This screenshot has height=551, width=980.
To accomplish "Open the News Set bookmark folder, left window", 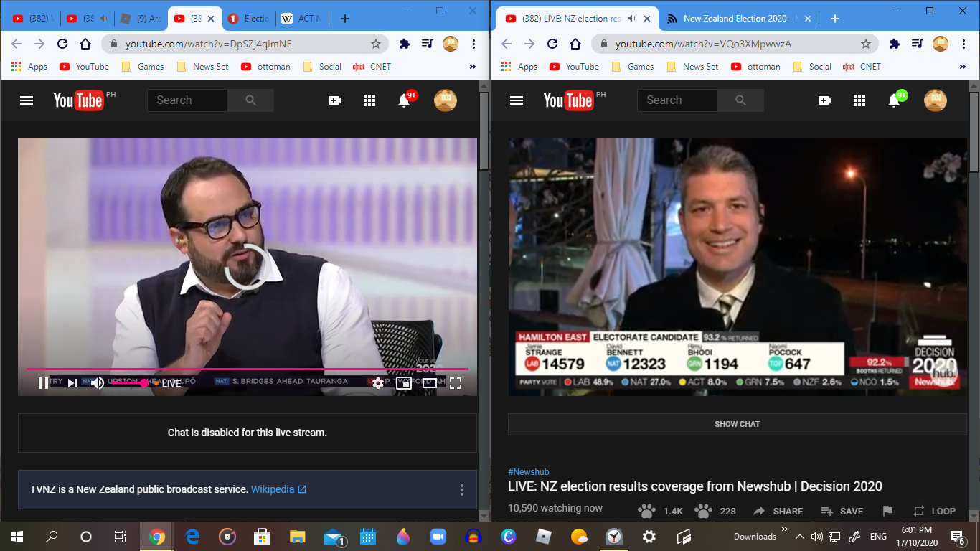I will point(203,67).
